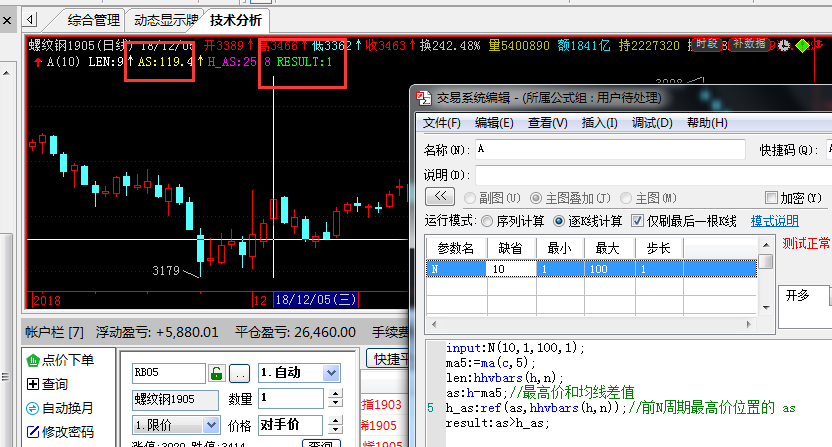Open 调试(D) menu
The width and height of the screenshot is (832, 447).
click(x=652, y=123)
